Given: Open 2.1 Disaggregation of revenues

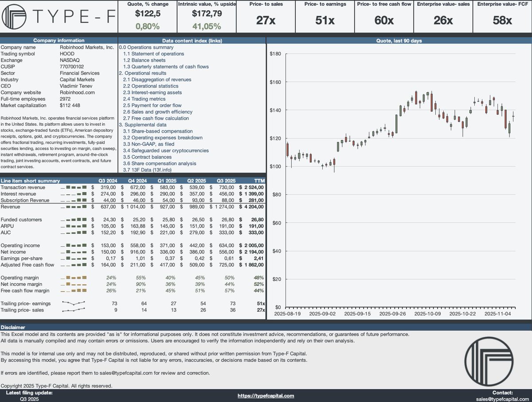Looking at the screenshot, I should pos(157,79).
